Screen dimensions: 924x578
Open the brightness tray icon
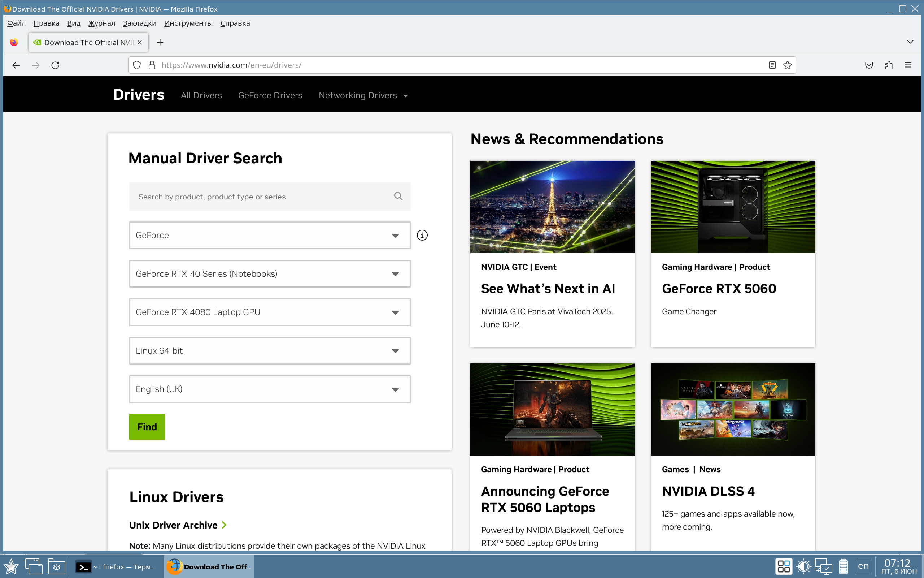point(804,566)
